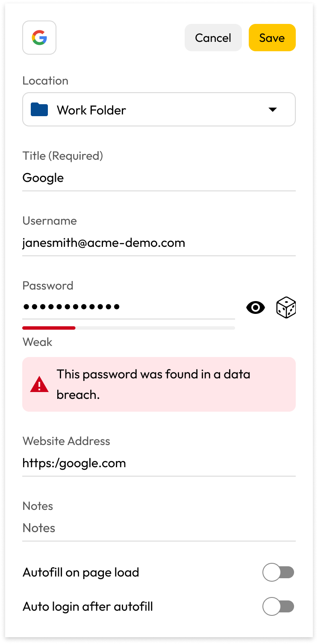Edit the Website Address field
The height and width of the screenshot is (644, 318).
click(159, 463)
